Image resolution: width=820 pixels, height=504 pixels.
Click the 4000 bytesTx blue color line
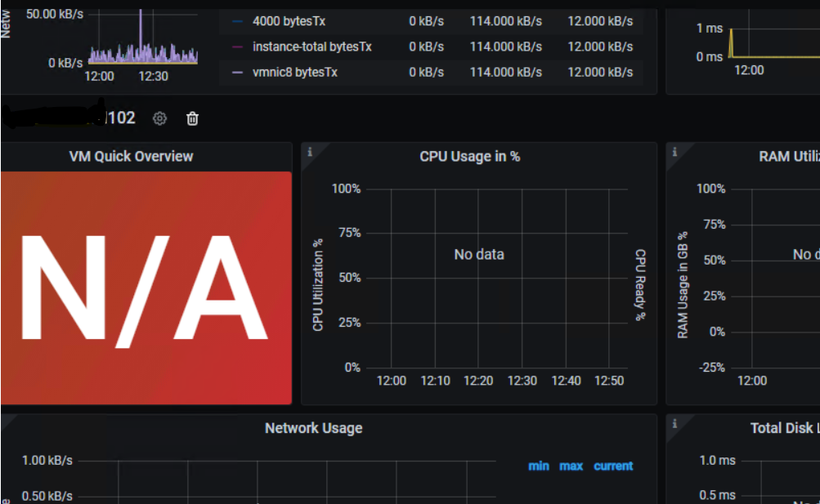(x=237, y=21)
